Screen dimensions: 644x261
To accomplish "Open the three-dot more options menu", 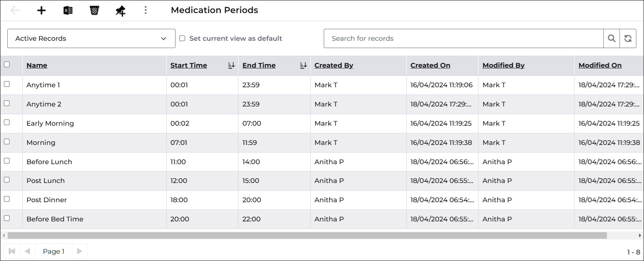I will pyautogui.click(x=146, y=10).
